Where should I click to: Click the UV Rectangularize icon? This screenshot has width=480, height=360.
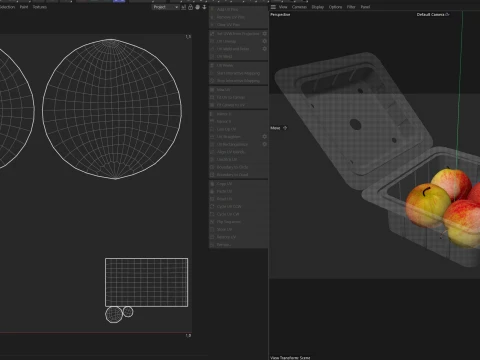click(x=212, y=145)
